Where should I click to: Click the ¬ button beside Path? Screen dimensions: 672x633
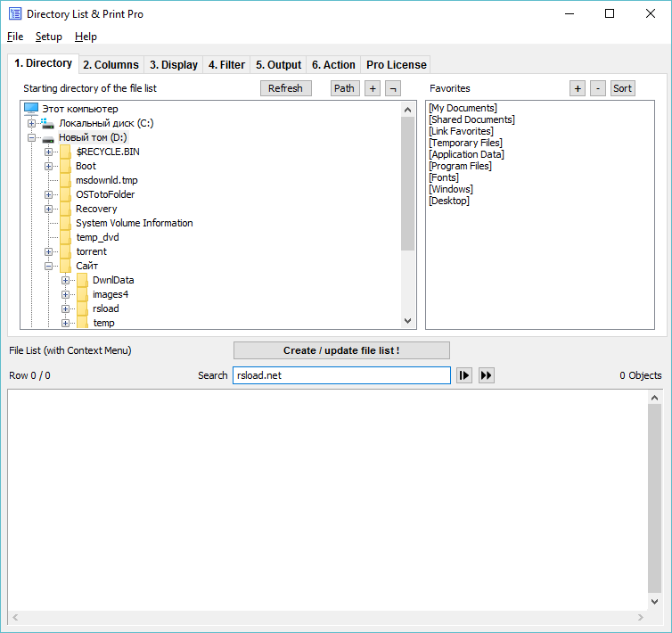[x=392, y=88]
